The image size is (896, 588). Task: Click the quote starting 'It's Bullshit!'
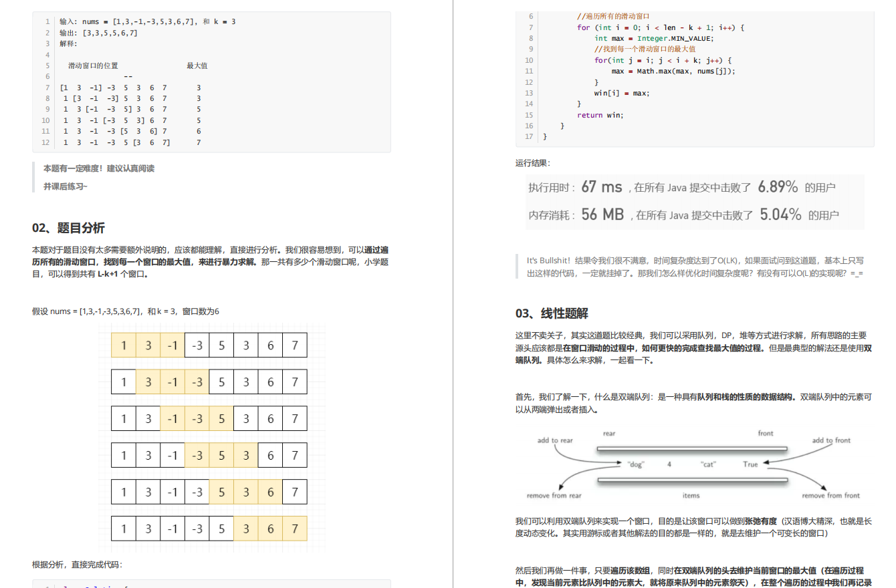(x=695, y=267)
